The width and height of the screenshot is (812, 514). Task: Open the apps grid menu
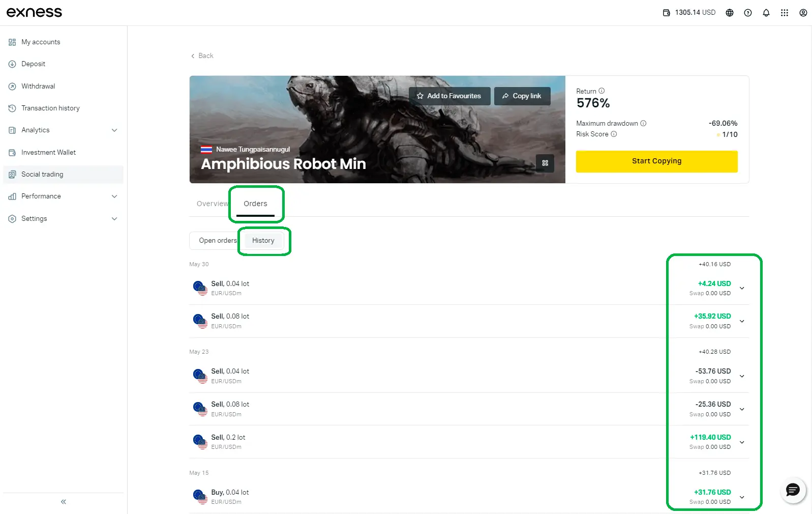click(785, 13)
